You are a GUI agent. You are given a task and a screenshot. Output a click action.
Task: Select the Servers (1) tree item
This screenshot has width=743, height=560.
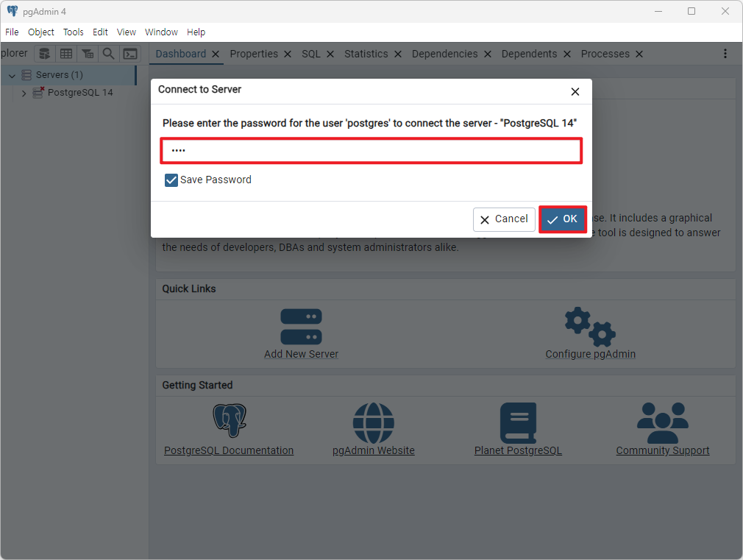(60, 75)
